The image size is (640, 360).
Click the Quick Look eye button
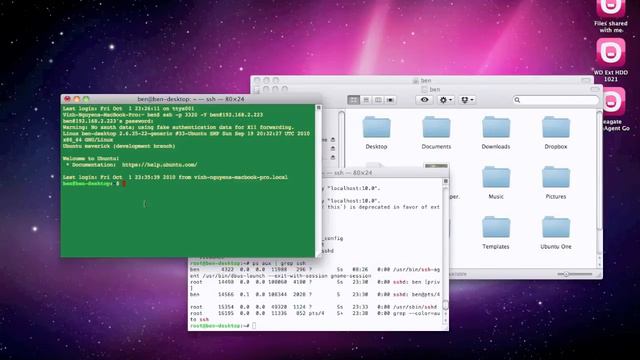coord(424,100)
